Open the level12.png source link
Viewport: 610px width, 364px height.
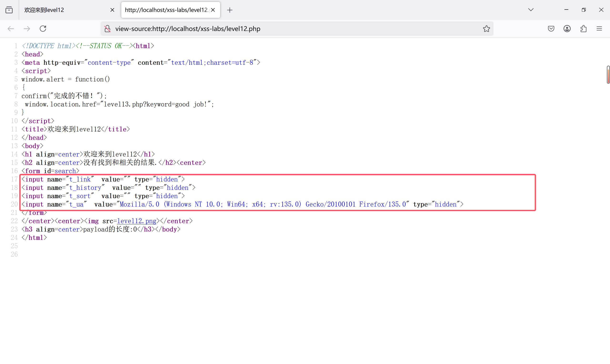pos(137,221)
